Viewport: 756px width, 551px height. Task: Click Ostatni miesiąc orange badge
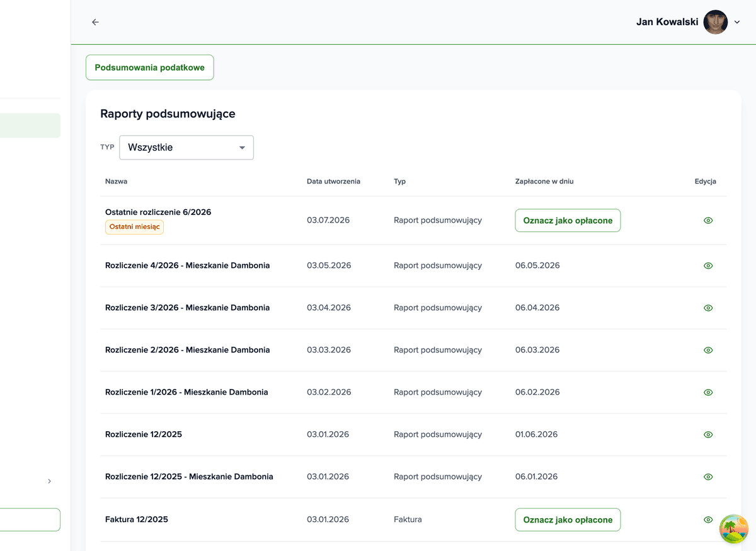(x=134, y=227)
